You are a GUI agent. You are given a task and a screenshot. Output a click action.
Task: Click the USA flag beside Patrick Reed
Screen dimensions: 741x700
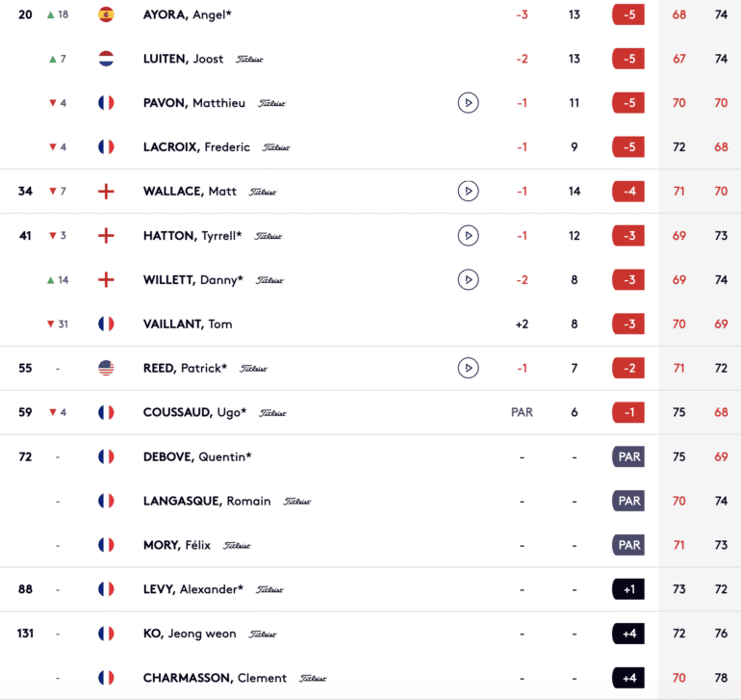106,368
